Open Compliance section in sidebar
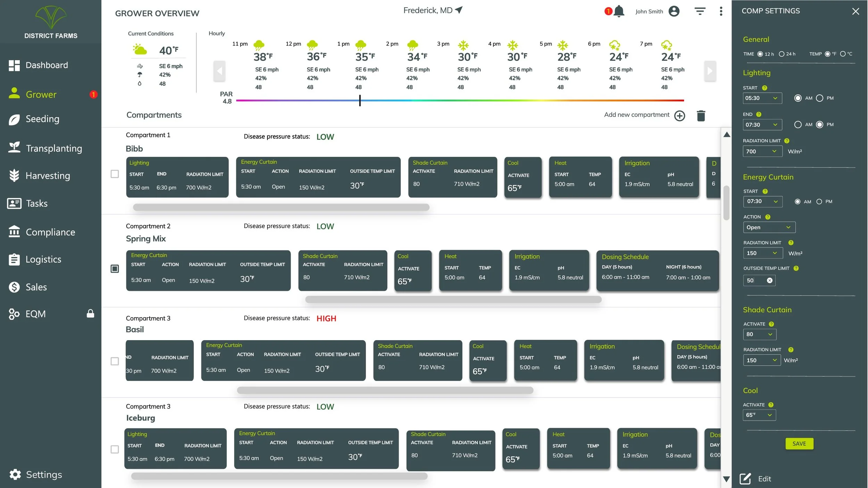The width and height of the screenshot is (868, 488). pyautogui.click(x=42, y=232)
